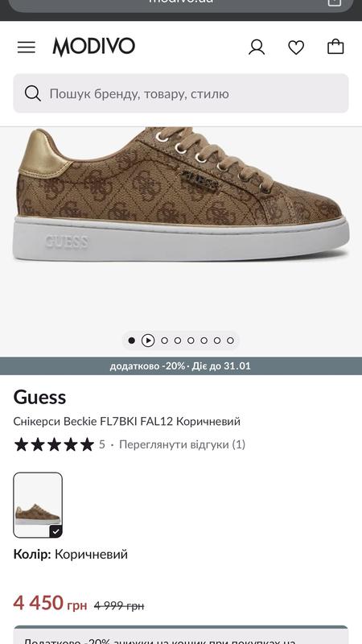Open the wishlist heart icon
This screenshot has height=644, width=362.
click(296, 47)
